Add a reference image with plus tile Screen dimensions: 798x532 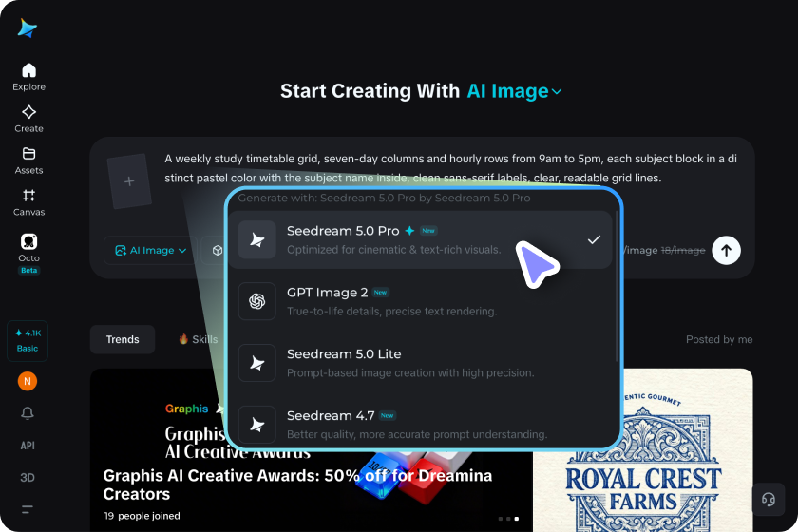coord(129,181)
